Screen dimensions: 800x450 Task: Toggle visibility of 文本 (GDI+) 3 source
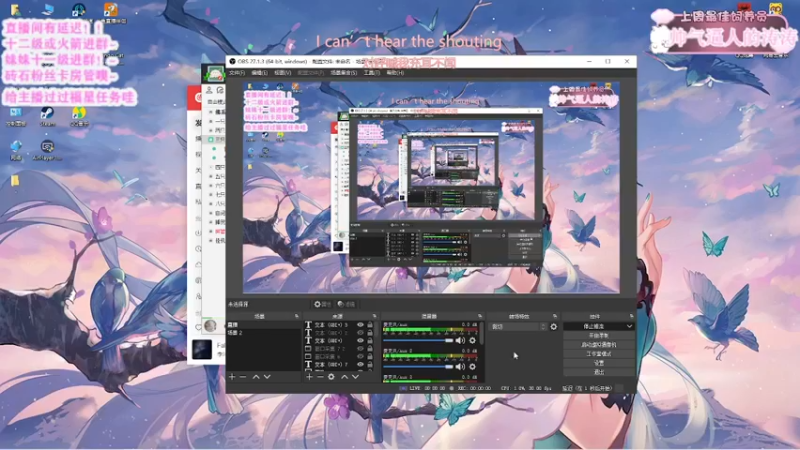click(360, 324)
